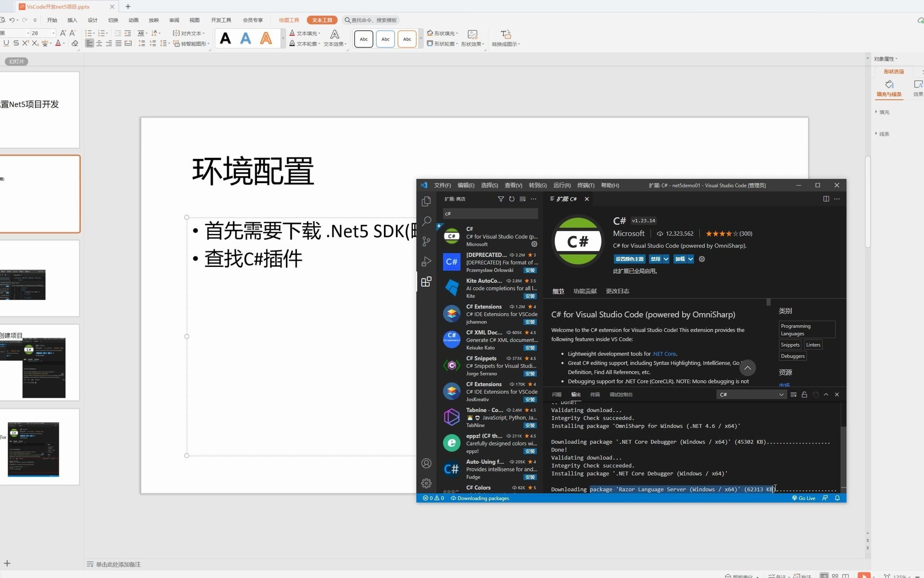924x578 pixels.
Task: Open the Search view in VS Code sidebar
Action: pos(426,221)
